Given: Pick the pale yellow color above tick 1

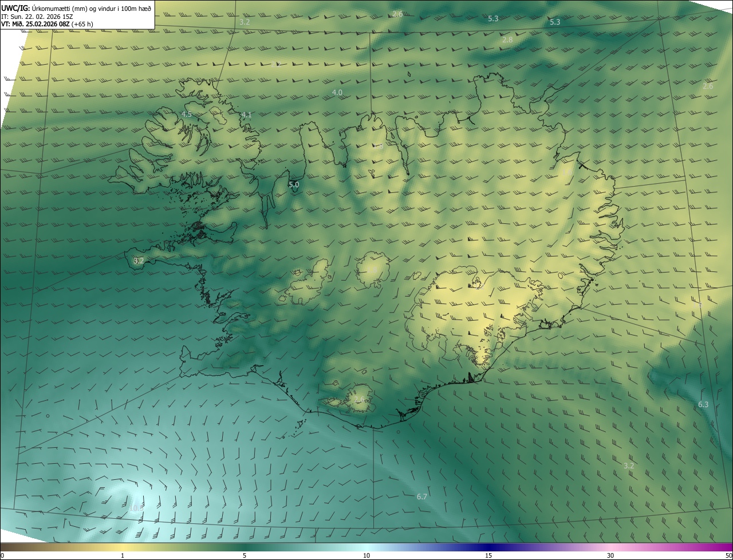Looking at the screenshot, I should coord(123,547).
